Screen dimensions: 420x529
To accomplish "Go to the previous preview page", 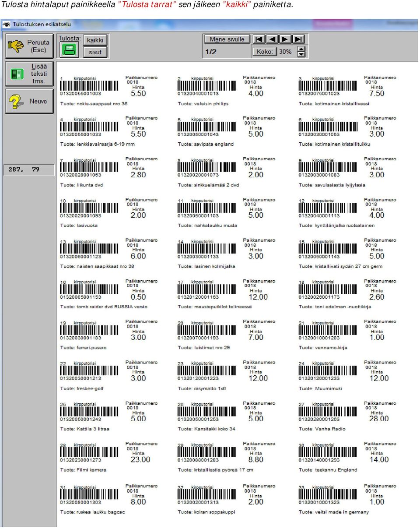I will click(x=272, y=39).
